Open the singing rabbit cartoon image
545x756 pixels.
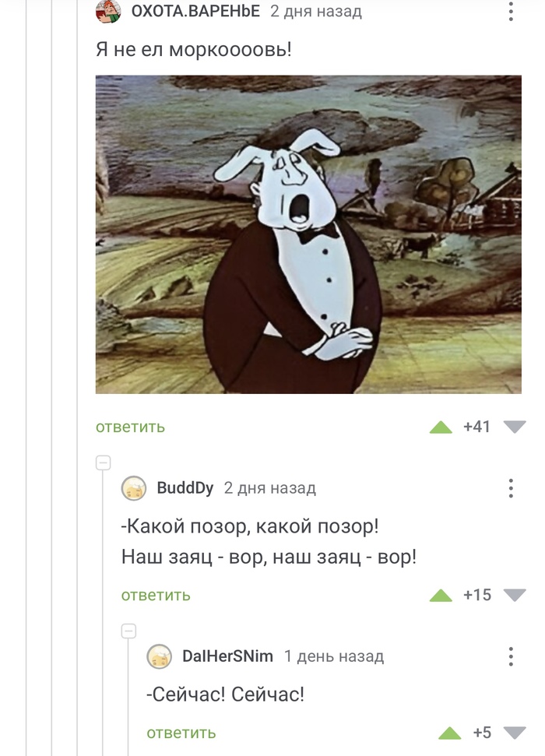point(308,234)
